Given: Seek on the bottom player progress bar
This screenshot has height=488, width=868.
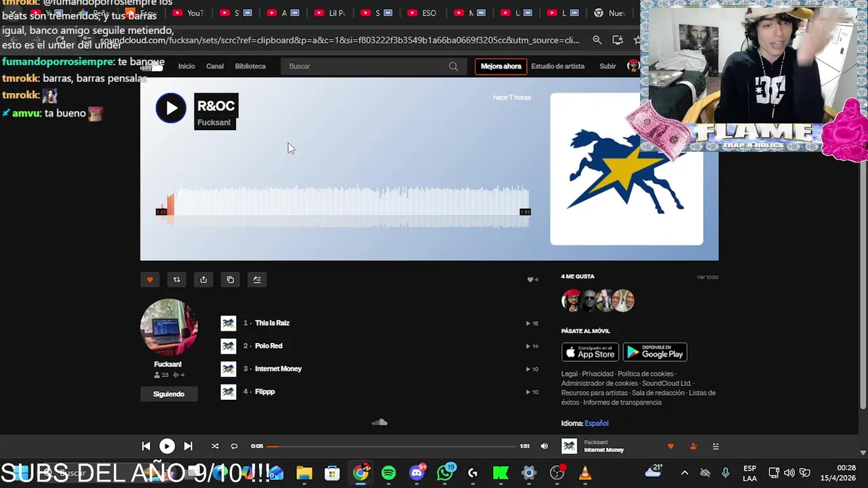Looking at the screenshot, I should 391,446.
